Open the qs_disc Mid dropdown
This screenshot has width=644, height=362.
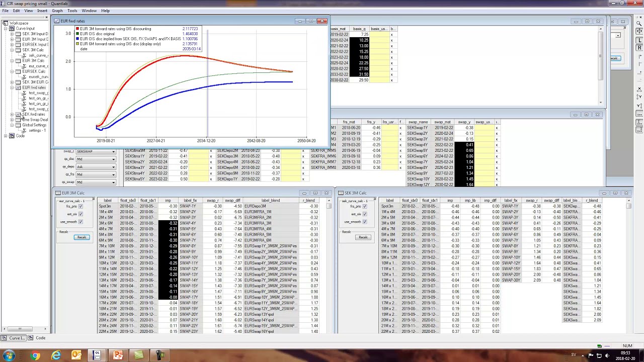(96, 159)
